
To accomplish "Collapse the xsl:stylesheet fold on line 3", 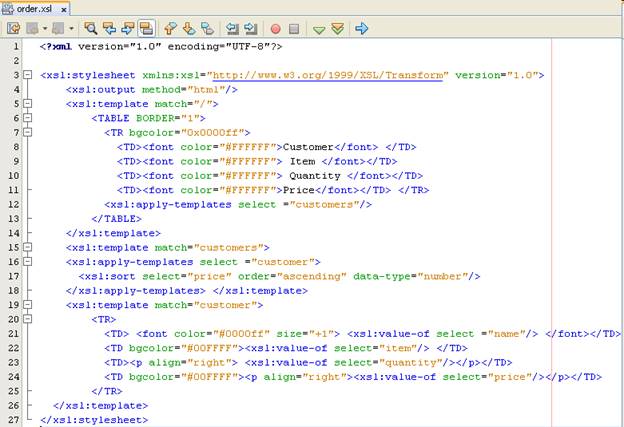I will pos(27,75).
